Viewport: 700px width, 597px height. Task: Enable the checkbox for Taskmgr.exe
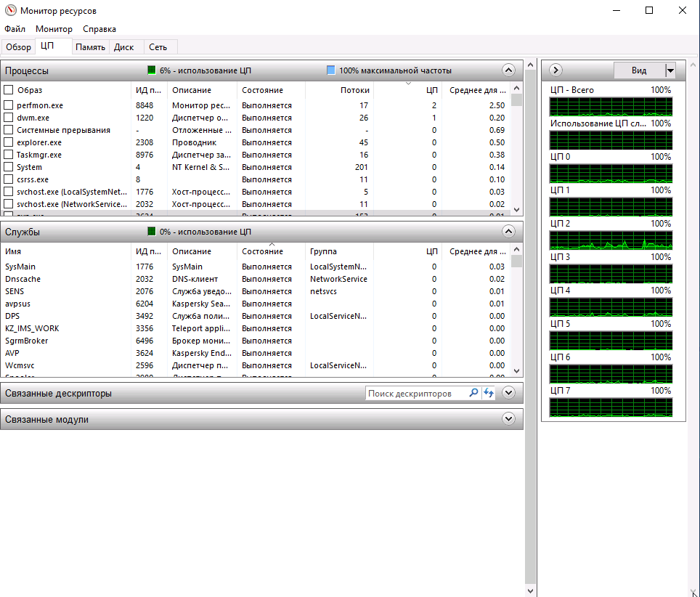pyautogui.click(x=9, y=155)
